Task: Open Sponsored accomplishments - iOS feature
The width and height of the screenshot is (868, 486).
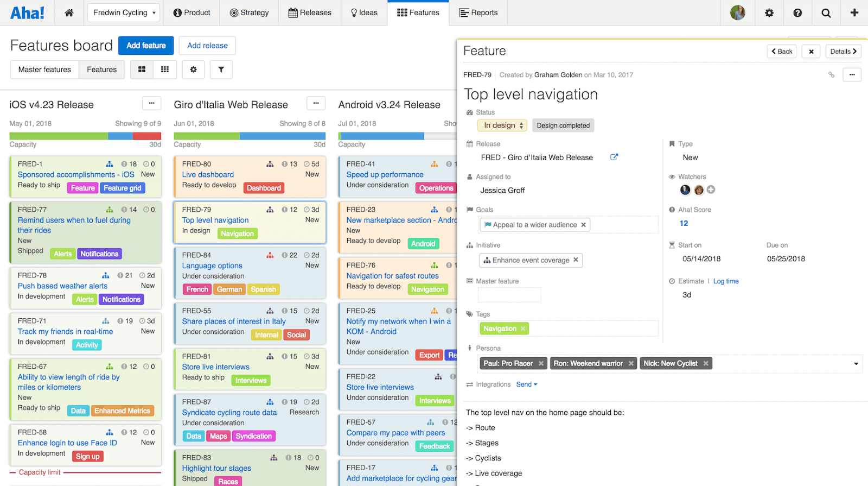Action: click(76, 174)
